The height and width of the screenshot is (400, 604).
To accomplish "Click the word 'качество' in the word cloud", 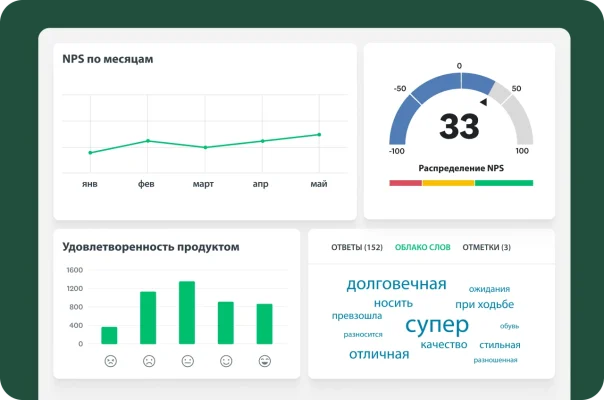I will [x=444, y=345].
